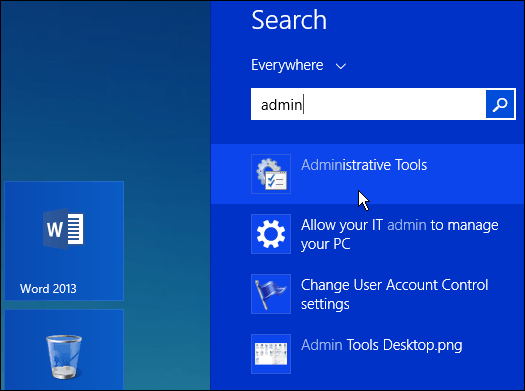
Task: Expand the Everywhere search scope dropdown
Action: [x=298, y=65]
